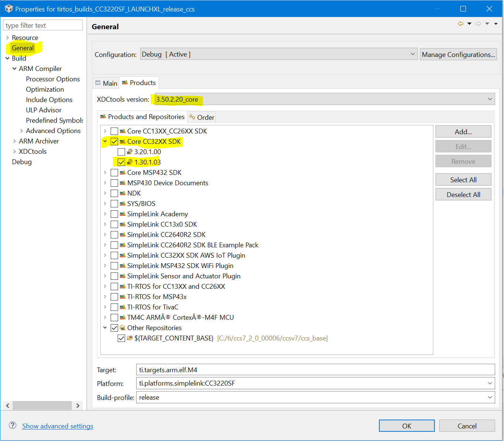Image resolution: width=504 pixels, height=441 pixels.
Task: Click the package icon beside version 1.30.1.03
Action: tap(129, 162)
